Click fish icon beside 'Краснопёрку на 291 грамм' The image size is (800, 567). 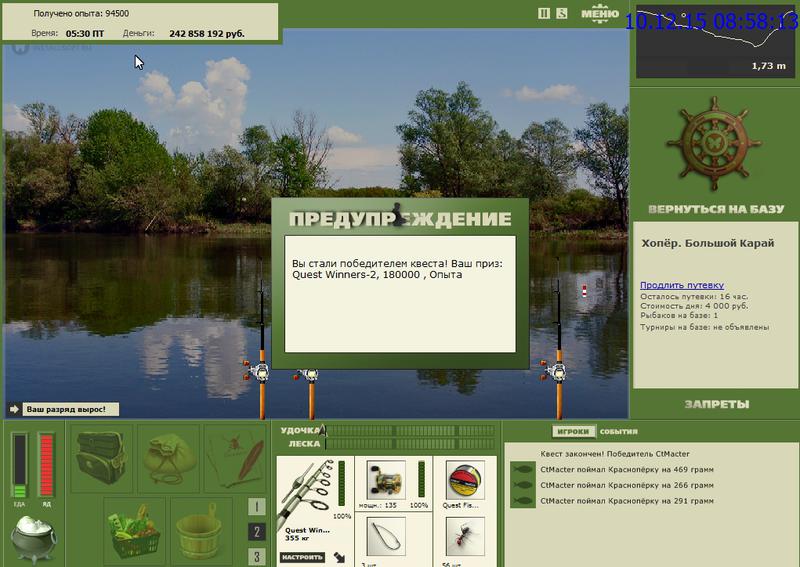pyautogui.click(x=522, y=501)
